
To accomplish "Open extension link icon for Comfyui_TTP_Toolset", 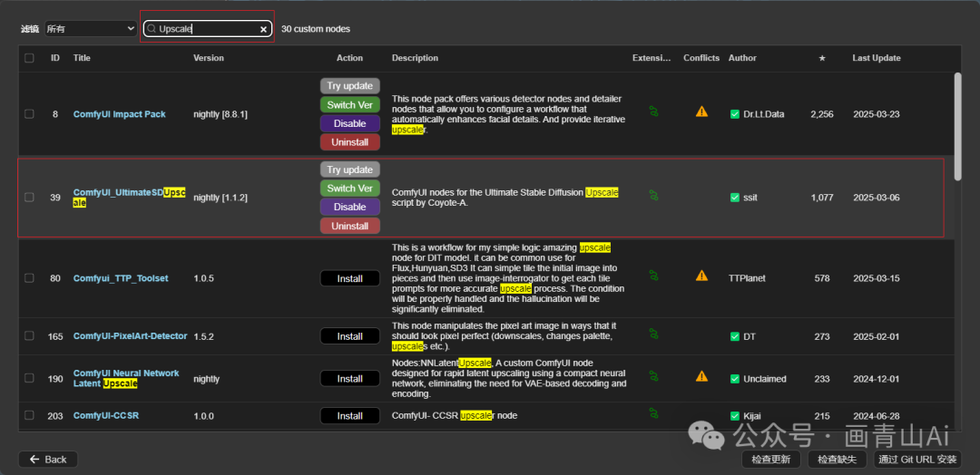I will [x=653, y=276].
